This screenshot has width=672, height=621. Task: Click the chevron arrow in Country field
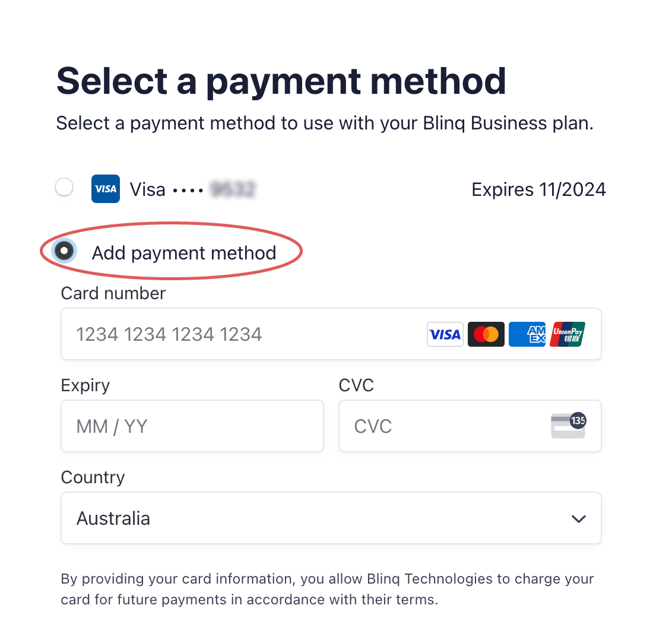[579, 519]
